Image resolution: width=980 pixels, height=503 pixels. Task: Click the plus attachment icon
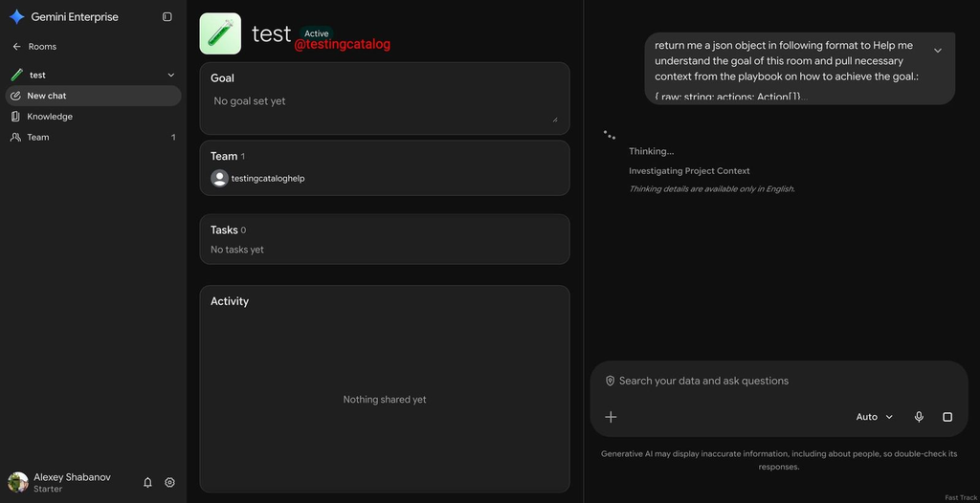611,417
